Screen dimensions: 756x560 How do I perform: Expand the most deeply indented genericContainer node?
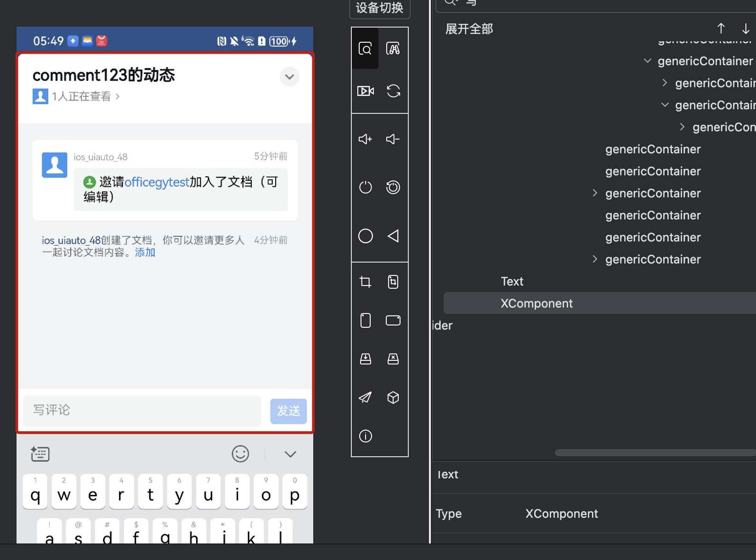pyautogui.click(x=682, y=127)
